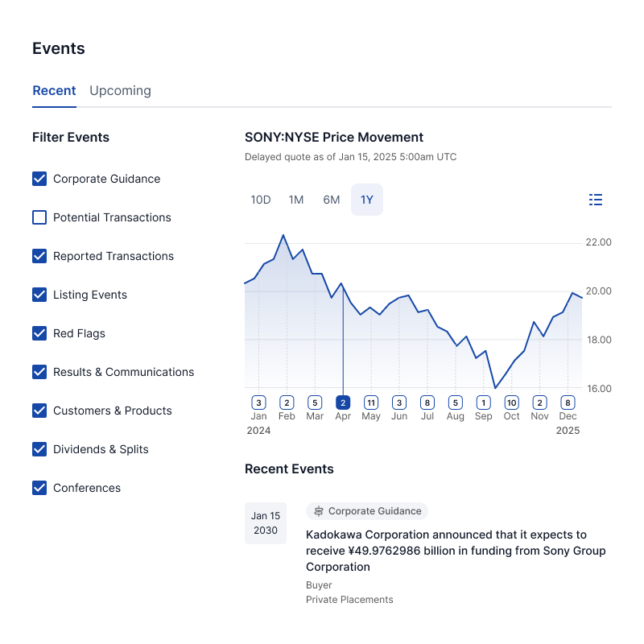The width and height of the screenshot is (644, 644).
Task: Uncheck Dividends & Splits filter
Action: pos(39,449)
